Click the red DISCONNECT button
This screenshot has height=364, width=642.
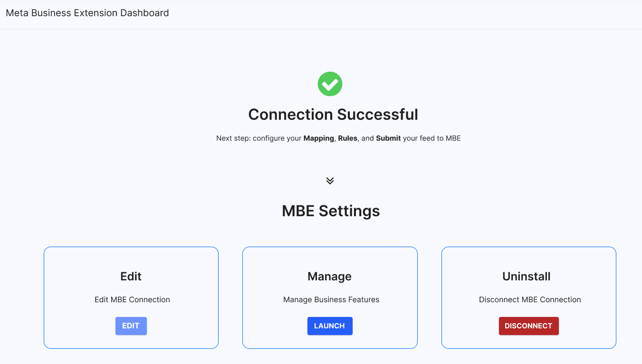tap(529, 326)
